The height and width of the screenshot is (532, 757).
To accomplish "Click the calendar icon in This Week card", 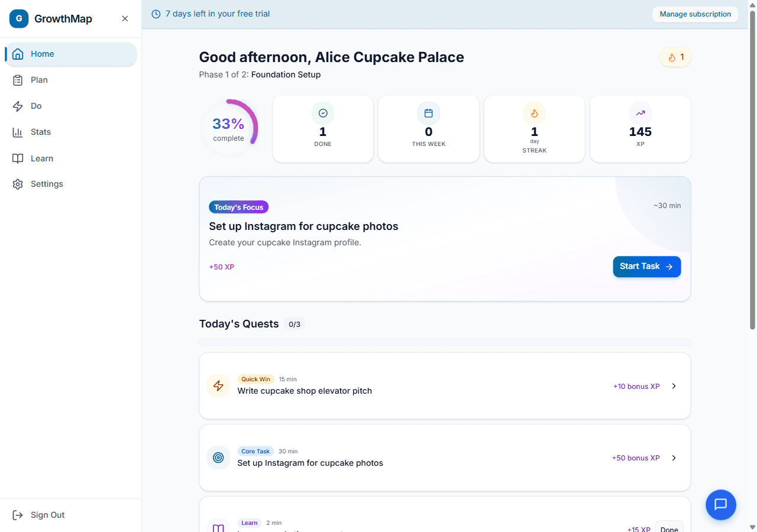I will [429, 113].
